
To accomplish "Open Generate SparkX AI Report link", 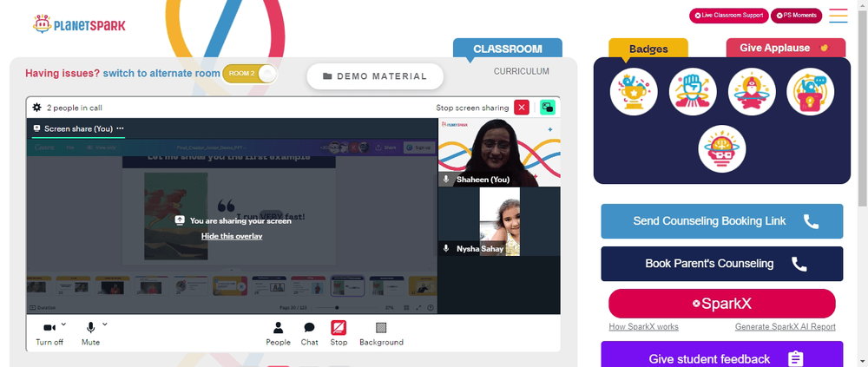I will tap(785, 326).
